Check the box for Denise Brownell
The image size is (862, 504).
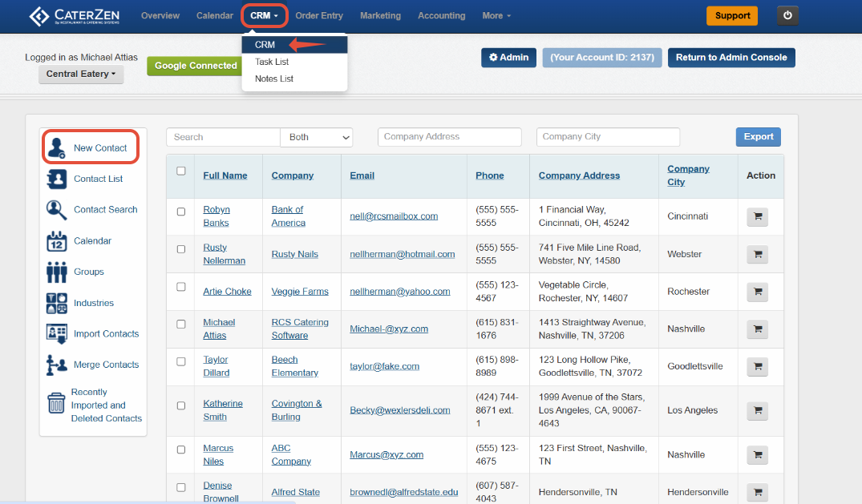[181, 487]
